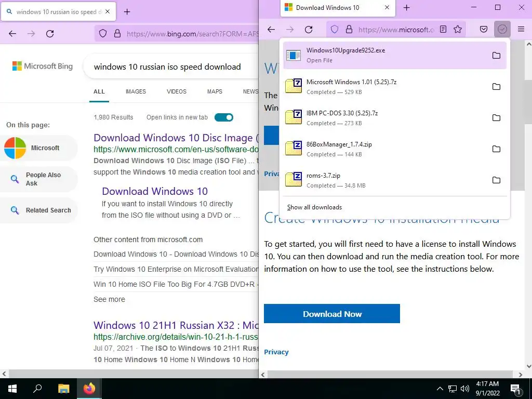Click padlock site info in Microsoft window
Image resolution: width=532 pixels, height=399 pixels.
(x=349, y=30)
